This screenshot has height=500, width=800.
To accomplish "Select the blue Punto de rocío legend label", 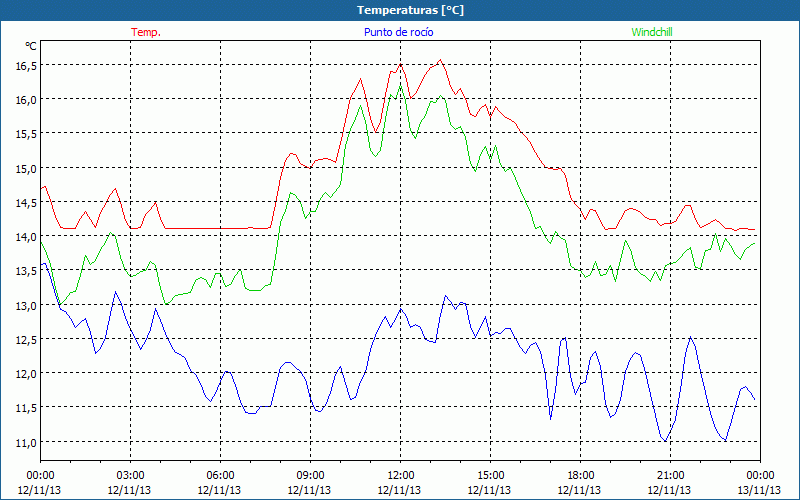I will pos(398,32).
